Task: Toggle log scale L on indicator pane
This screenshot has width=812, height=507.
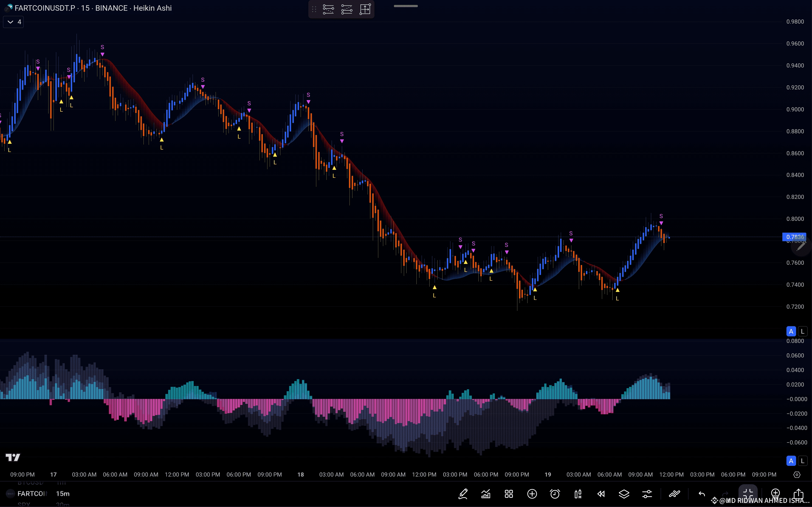Action: [803, 461]
